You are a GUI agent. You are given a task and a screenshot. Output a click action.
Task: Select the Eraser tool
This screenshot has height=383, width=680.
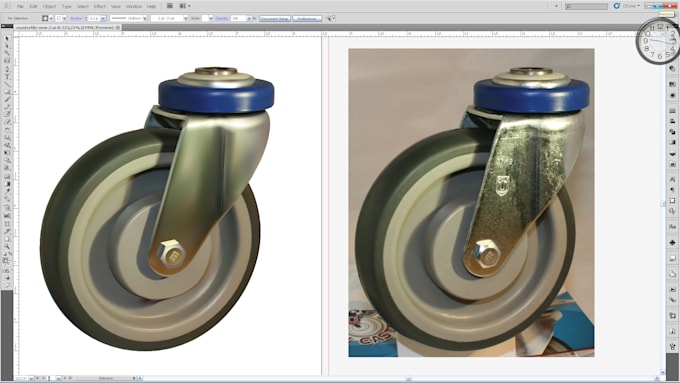tap(7, 122)
